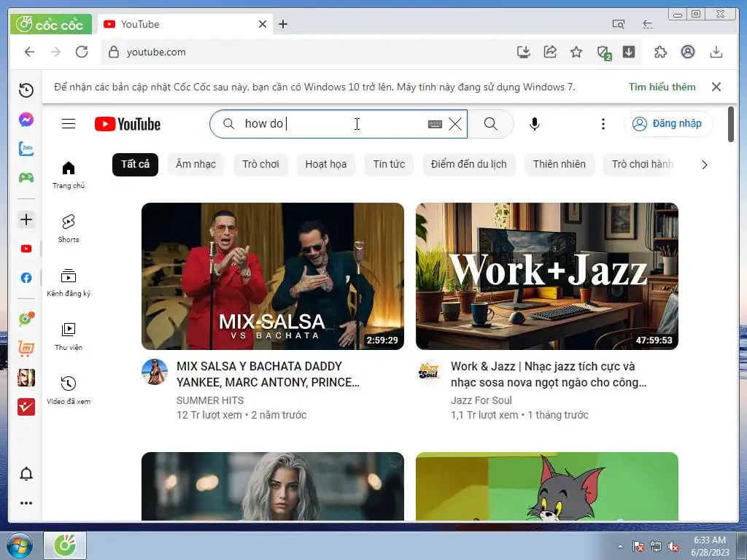Click the dark media download arrow icon

click(x=629, y=52)
